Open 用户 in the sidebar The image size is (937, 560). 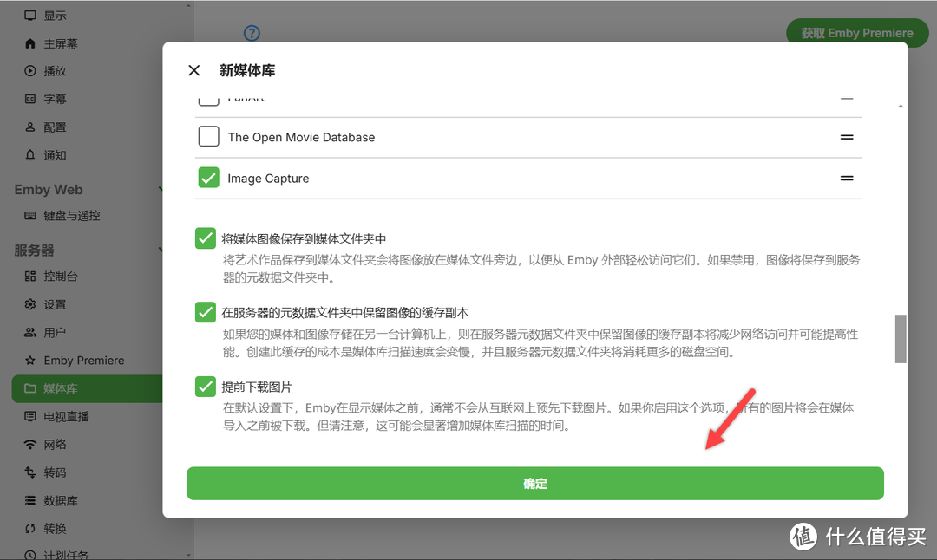tap(55, 333)
